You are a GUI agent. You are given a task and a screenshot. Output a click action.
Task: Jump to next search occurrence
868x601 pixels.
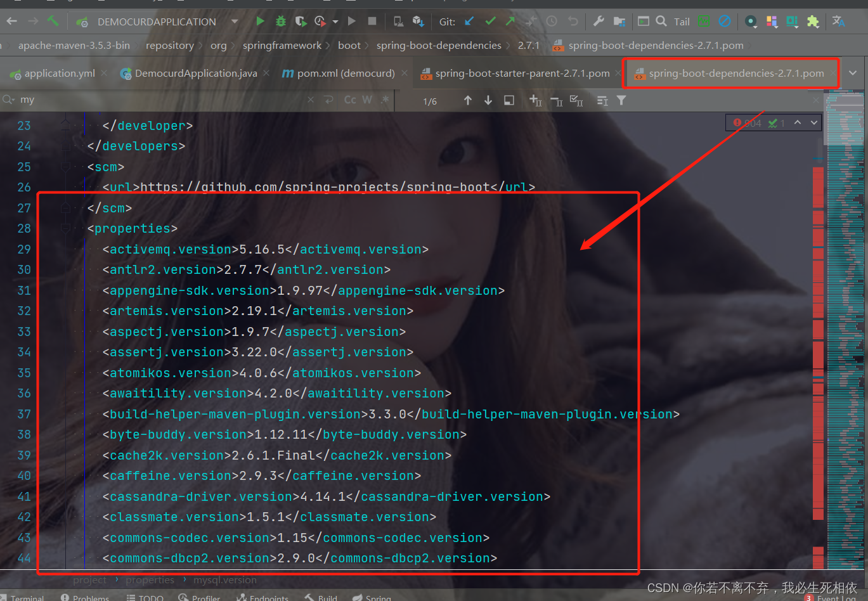pyautogui.click(x=488, y=100)
